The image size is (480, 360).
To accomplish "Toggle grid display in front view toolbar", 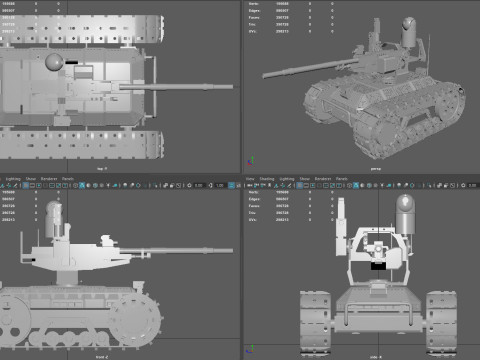I will coord(25,185).
